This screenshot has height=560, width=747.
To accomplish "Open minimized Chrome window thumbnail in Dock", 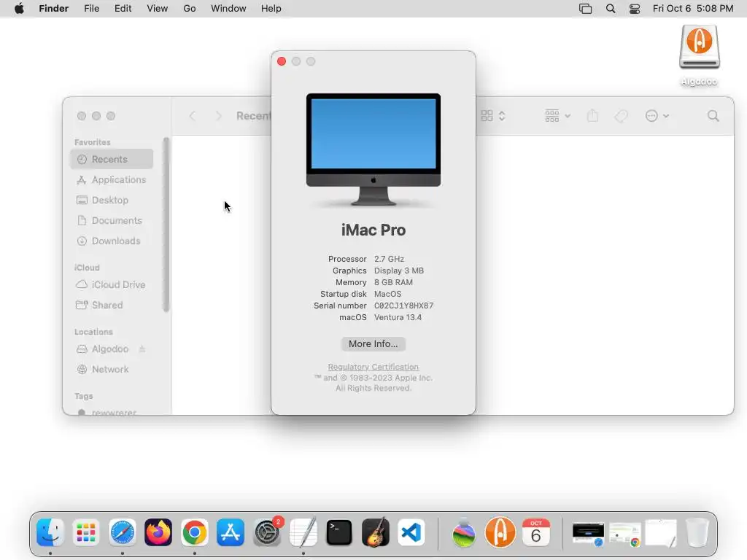I will point(625,534).
